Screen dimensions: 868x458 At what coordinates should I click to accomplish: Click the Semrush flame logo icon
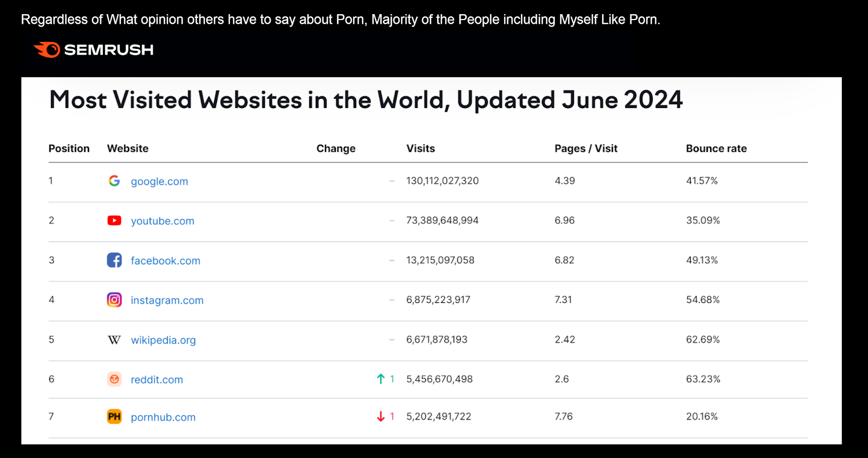[x=48, y=49]
